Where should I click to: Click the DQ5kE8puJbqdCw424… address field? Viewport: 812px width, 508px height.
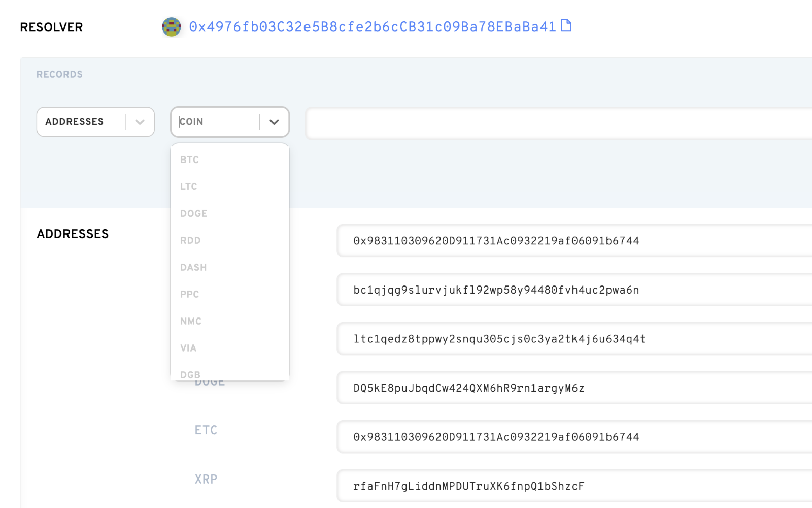click(x=574, y=388)
